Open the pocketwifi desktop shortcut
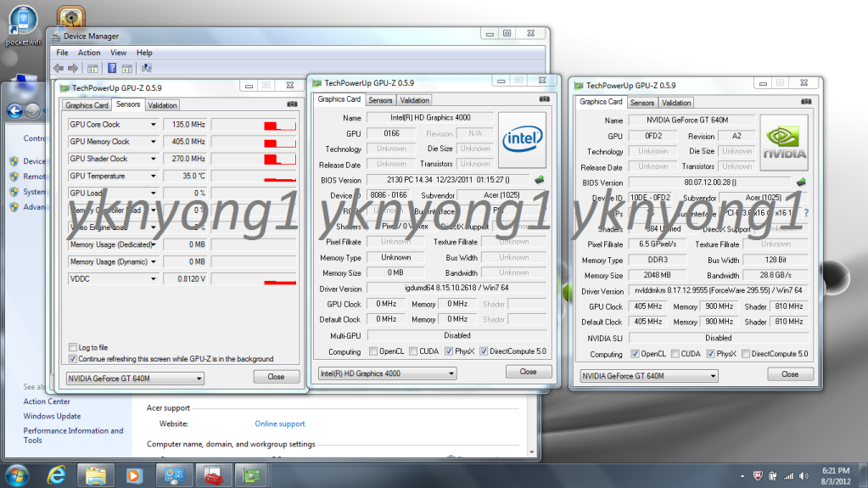The image size is (868, 488). coord(23,25)
